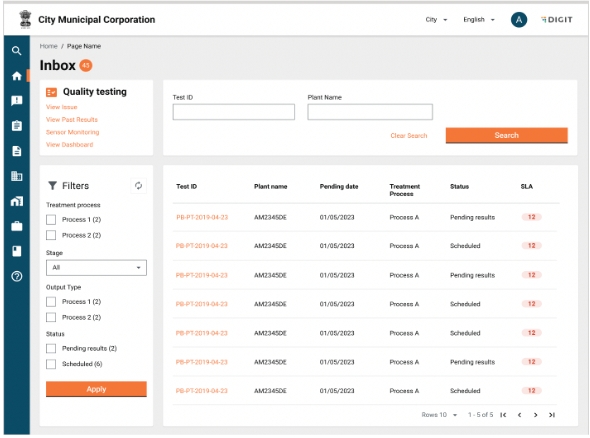This screenshot has height=438, width=590.
Task: Open the complaints feedback bubble icon
Action: click(x=17, y=101)
